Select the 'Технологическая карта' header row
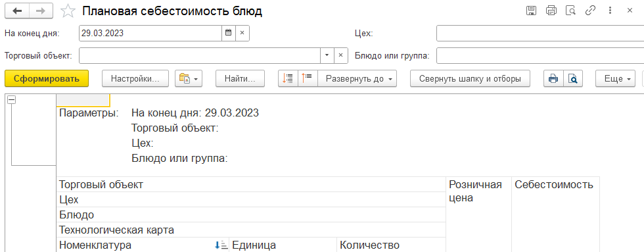Viewport: 644px width, 252px height. point(251,230)
